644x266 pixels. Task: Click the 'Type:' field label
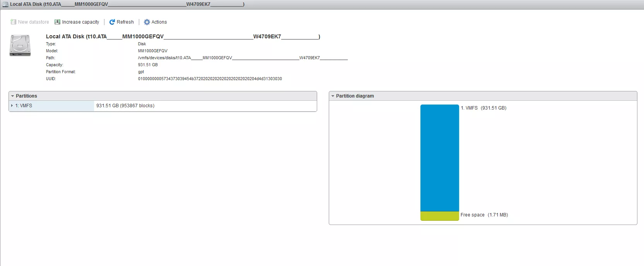(51, 44)
